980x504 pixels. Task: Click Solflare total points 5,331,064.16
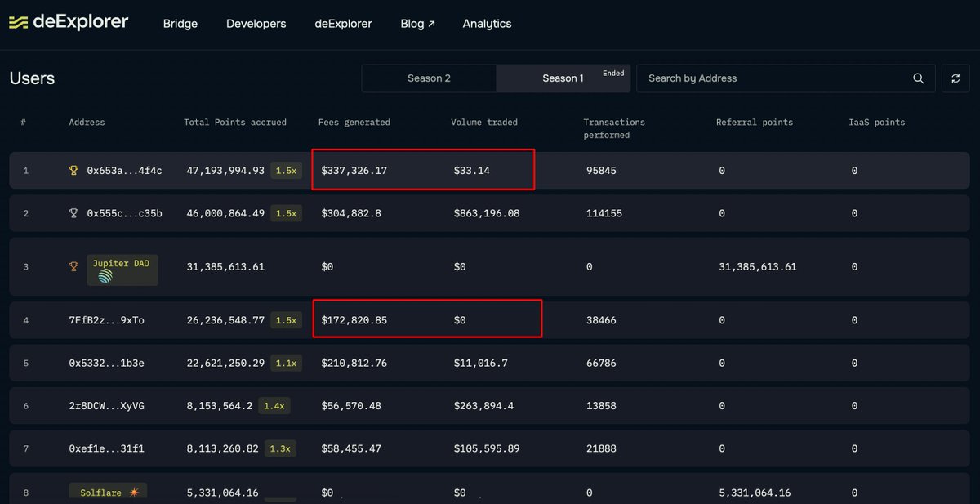pyautogui.click(x=223, y=493)
